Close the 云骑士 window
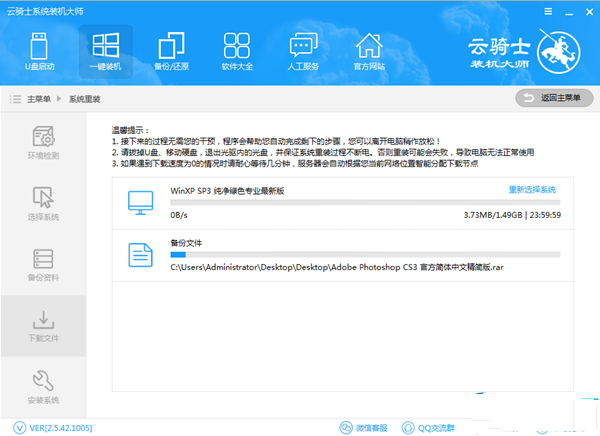600x436 pixels. pyautogui.click(x=590, y=12)
